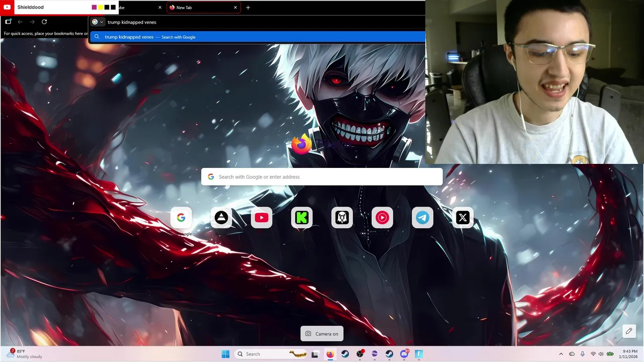
Task: Switch to the New Tab tab
Action: click(203, 8)
